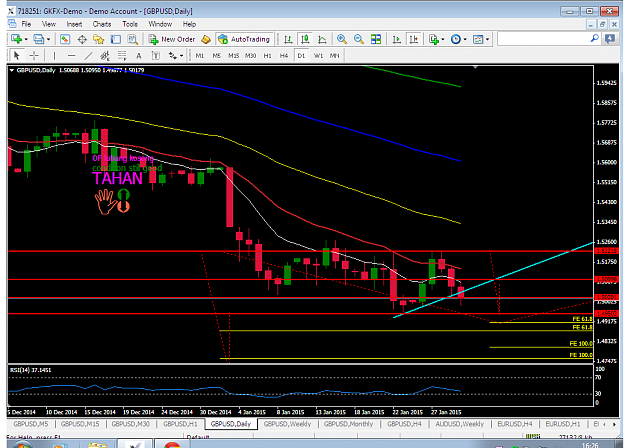
Task: Switch timeframe to M30
Action: (x=250, y=55)
